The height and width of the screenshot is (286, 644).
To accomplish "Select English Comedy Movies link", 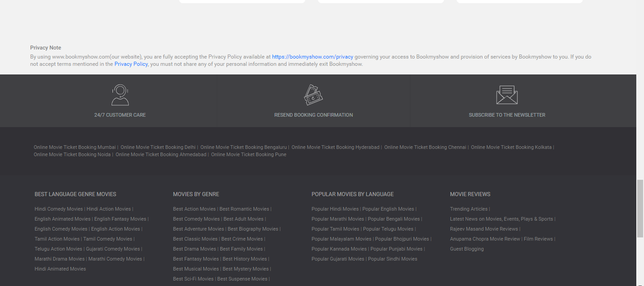I will [x=61, y=229].
